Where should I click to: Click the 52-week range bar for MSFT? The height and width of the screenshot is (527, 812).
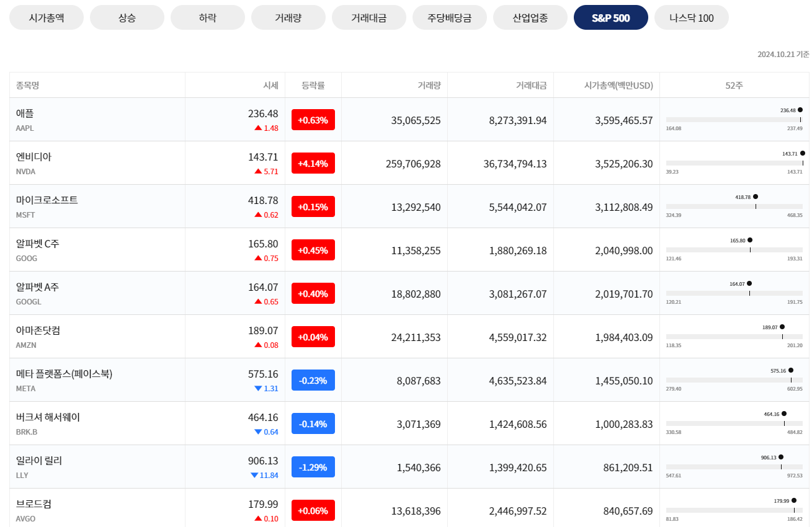click(734, 206)
